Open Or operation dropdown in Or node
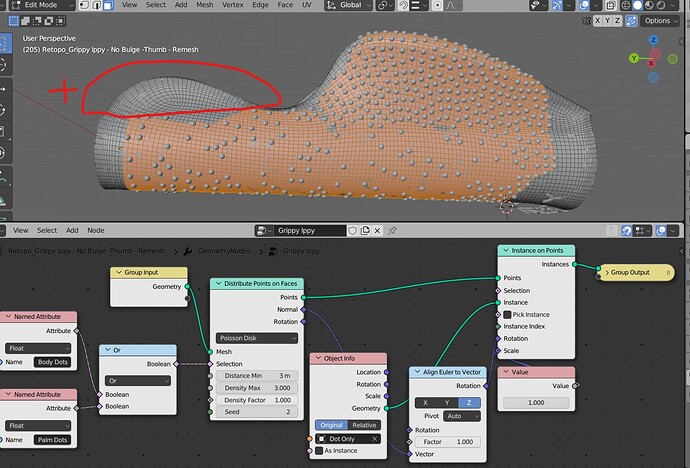 [x=138, y=380]
